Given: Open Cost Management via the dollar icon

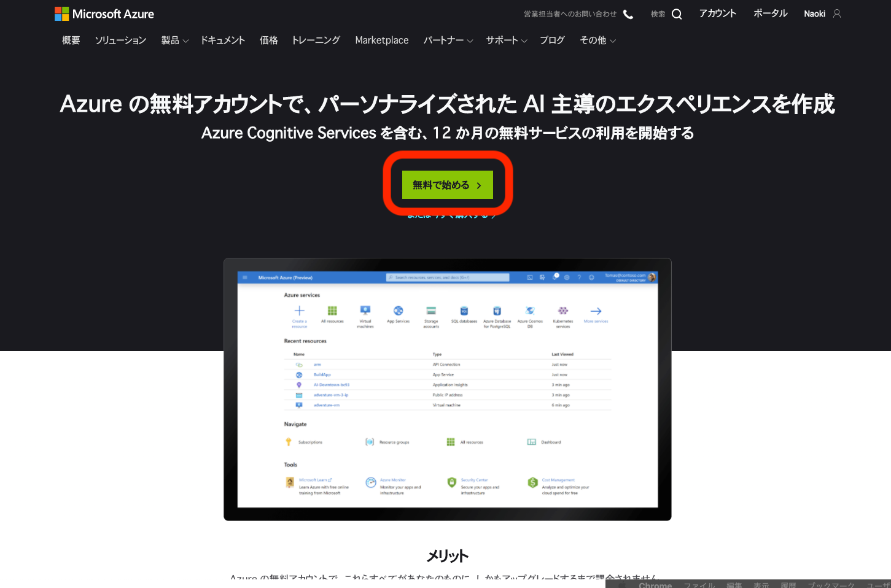Looking at the screenshot, I should coord(533,482).
